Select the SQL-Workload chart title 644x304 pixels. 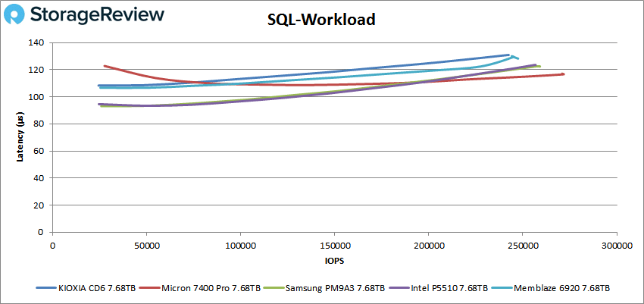(321, 20)
